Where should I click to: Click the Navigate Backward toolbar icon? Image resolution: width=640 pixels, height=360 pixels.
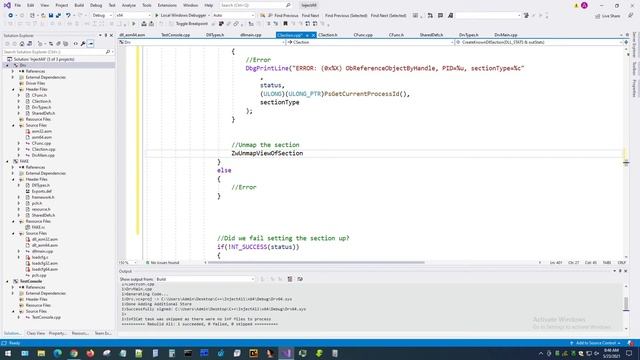(x=10, y=16)
